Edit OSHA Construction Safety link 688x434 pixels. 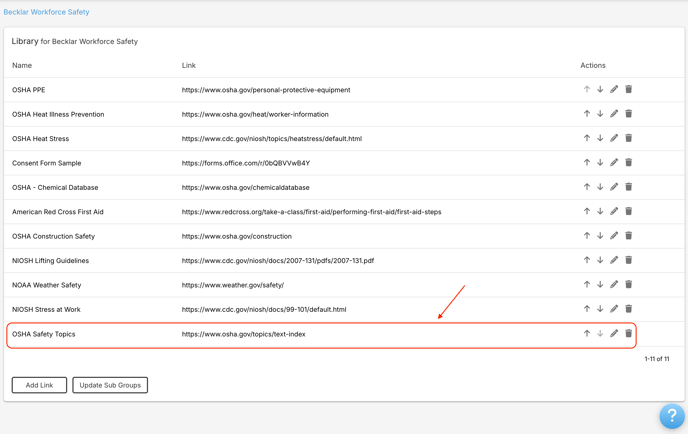(x=614, y=236)
